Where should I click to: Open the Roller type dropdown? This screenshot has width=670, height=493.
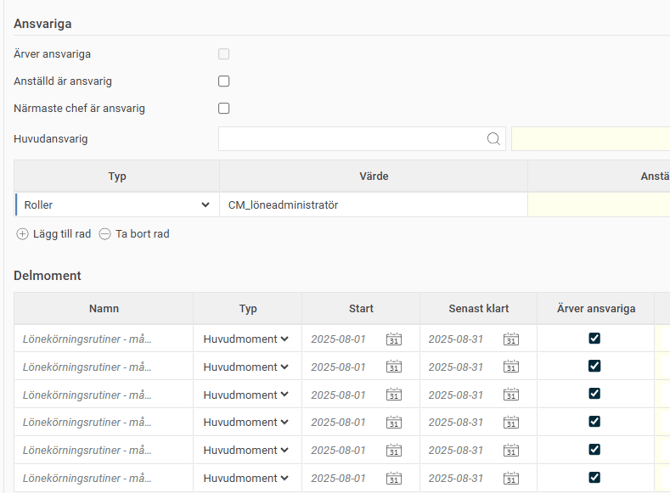[x=116, y=205]
